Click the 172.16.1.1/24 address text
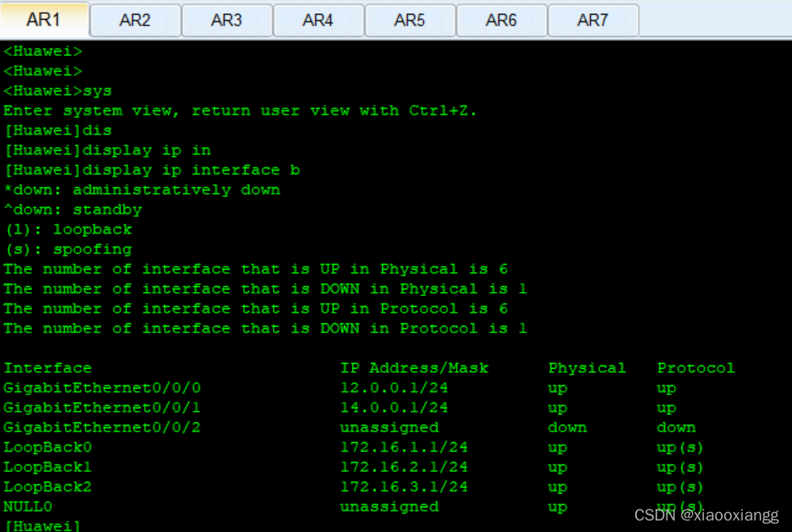 pyautogui.click(x=404, y=447)
